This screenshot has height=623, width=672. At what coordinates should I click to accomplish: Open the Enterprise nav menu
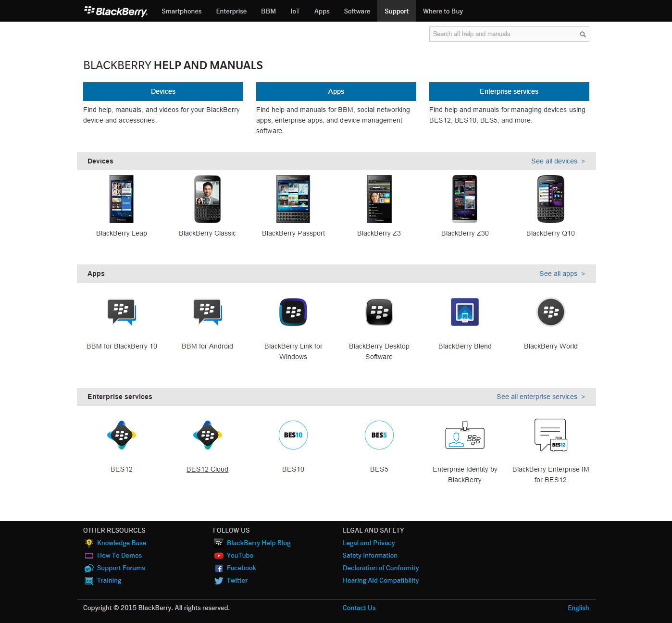(231, 11)
